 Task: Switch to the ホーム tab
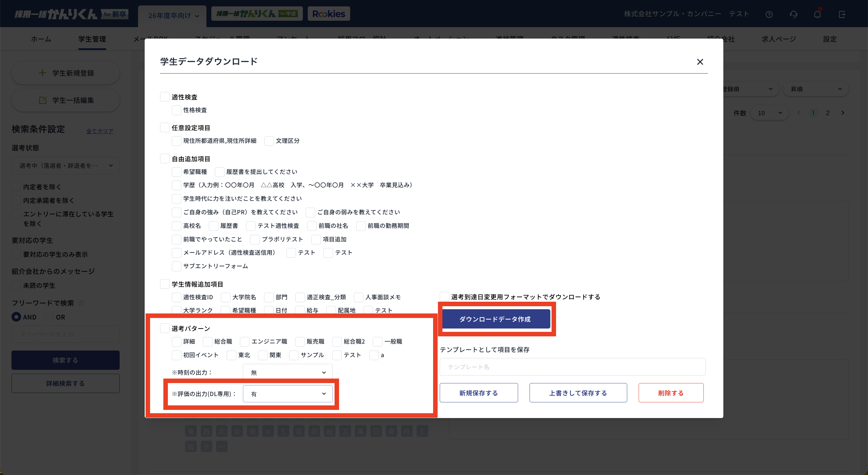(x=41, y=39)
